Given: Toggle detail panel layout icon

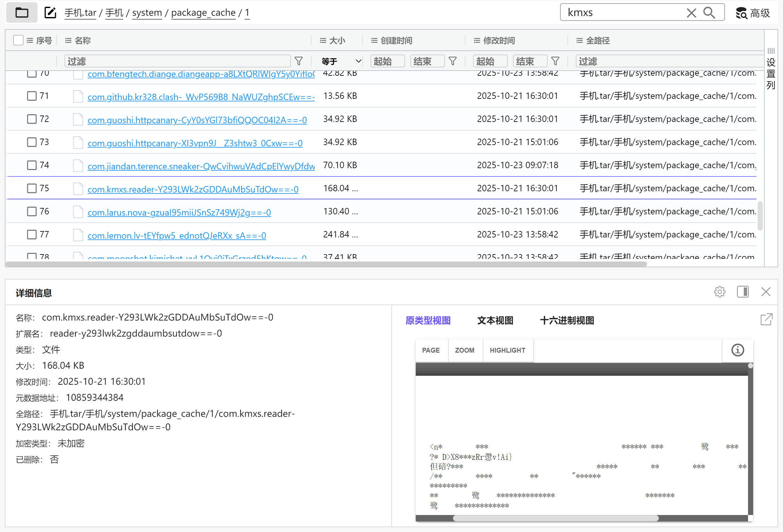Looking at the screenshot, I should [743, 292].
